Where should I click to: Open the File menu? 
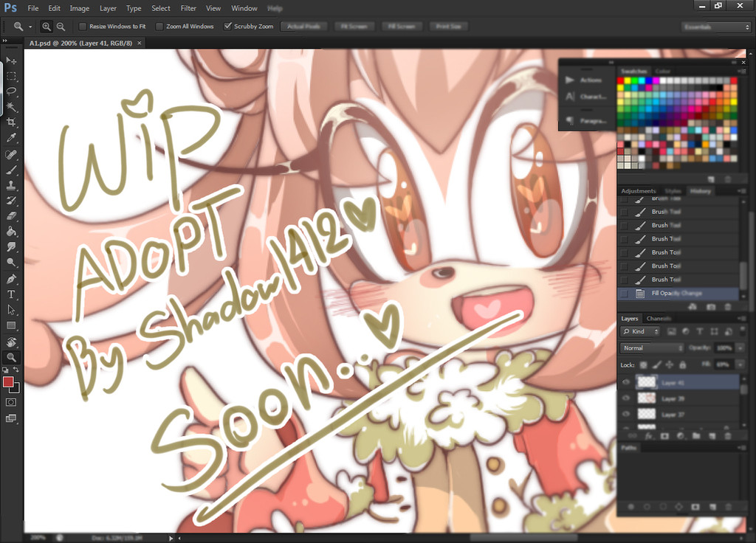[32, 8]
